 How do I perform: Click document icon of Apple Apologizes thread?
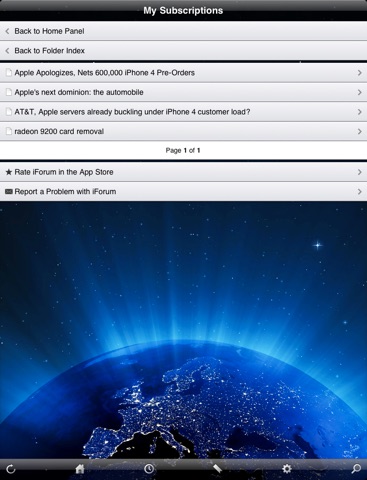(9, 73)
